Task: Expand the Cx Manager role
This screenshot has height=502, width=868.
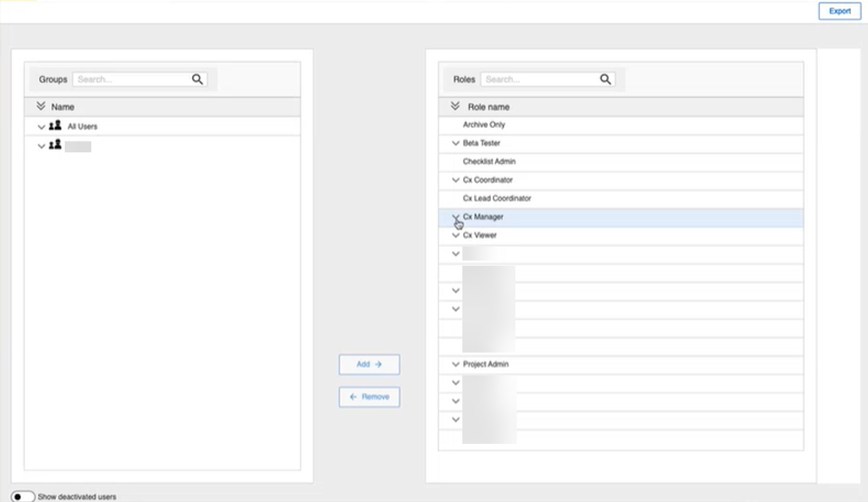Action: pyautogui.click(x=456, y=217)
